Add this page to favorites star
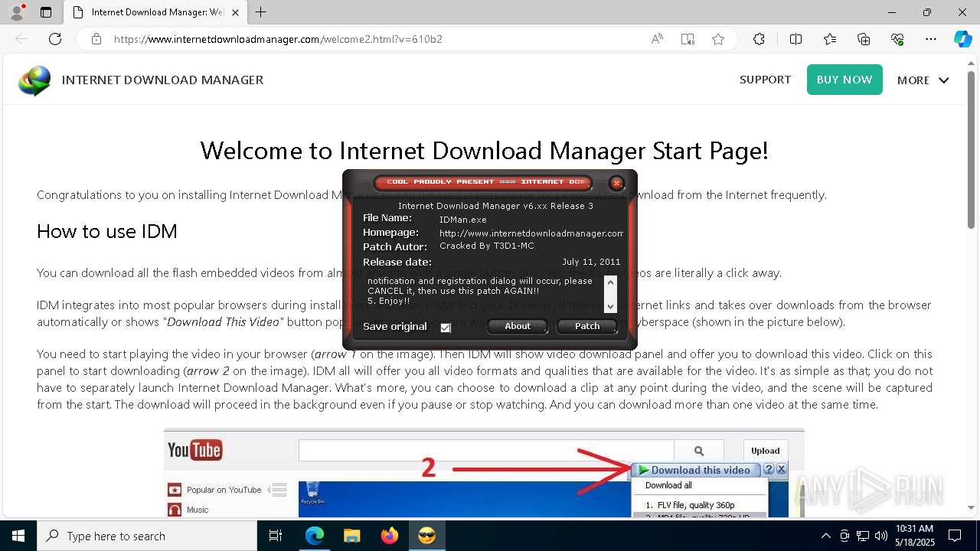 718,39
